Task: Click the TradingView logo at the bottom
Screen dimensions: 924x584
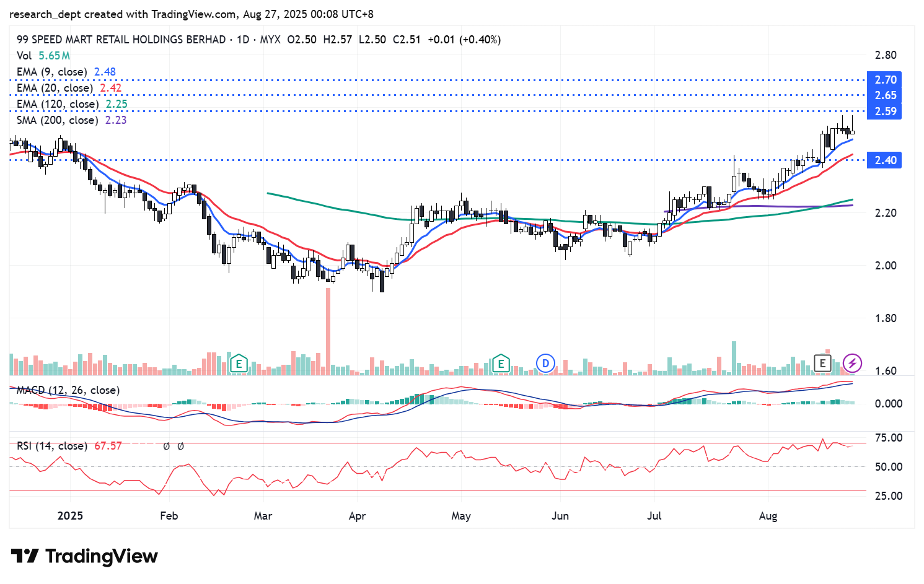Action: click(84, 556)
